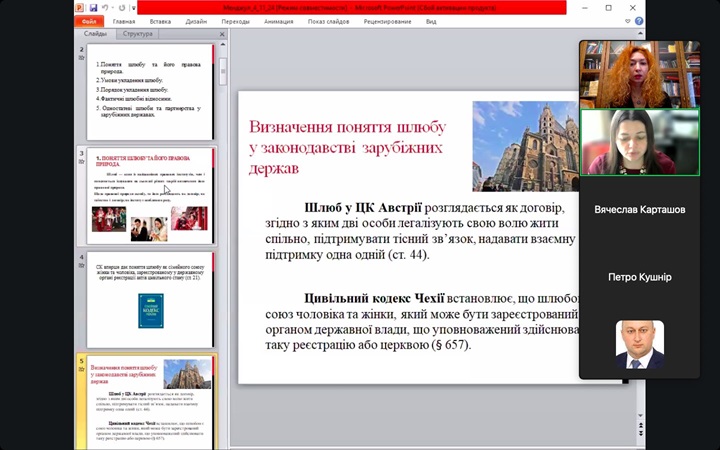Click the Save icon in Quick Access toolbar

tap(92, 7)
